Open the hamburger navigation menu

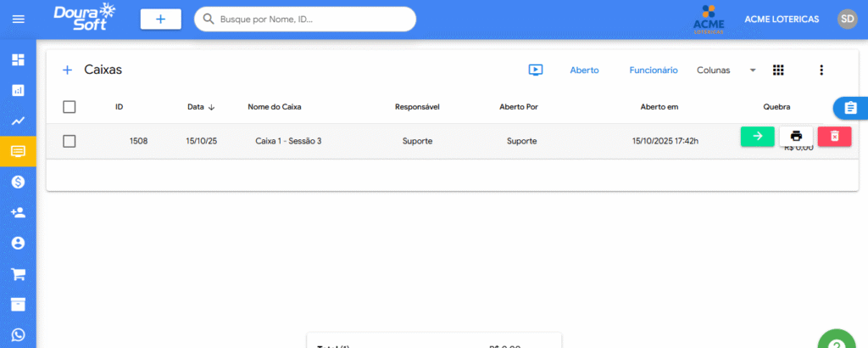[x=18, y=19]
